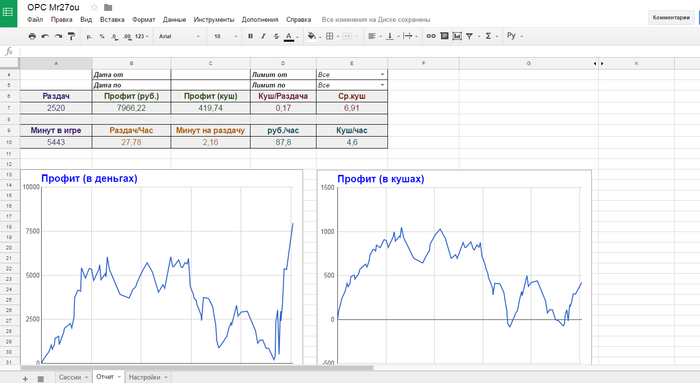Open Файл menu
Screen dimensions: 700x383
35,20
